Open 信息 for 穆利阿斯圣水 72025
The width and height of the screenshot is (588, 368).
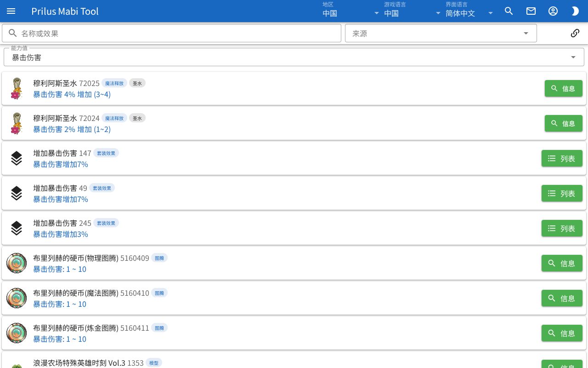pos(564,88)
